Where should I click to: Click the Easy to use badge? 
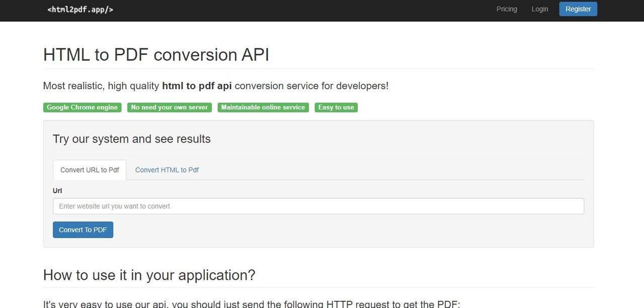(336, 108)
